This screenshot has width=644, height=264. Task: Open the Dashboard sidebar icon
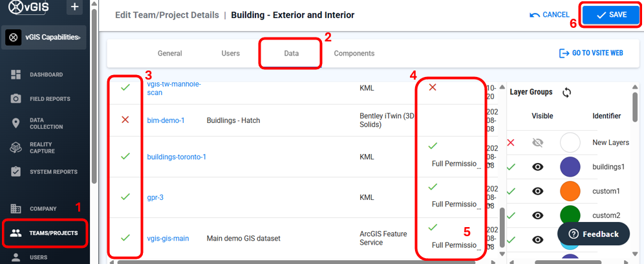click(16, 75)
